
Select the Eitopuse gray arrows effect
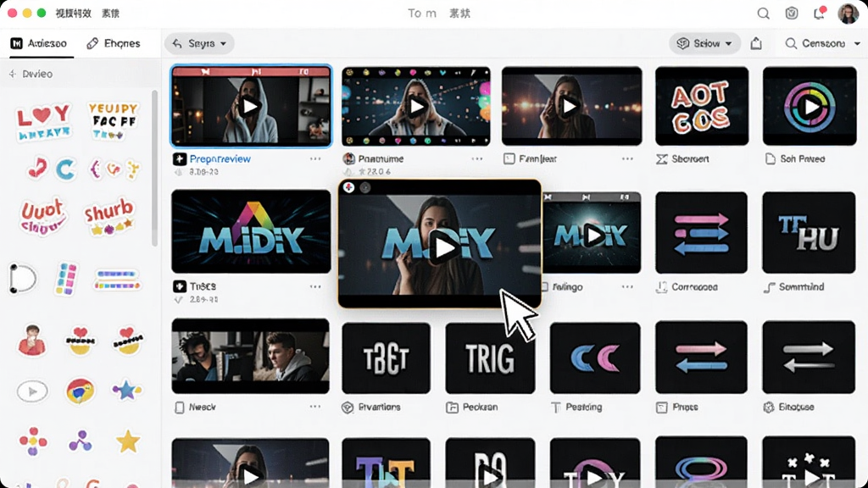pyautogui.click(x=809, y=357)
